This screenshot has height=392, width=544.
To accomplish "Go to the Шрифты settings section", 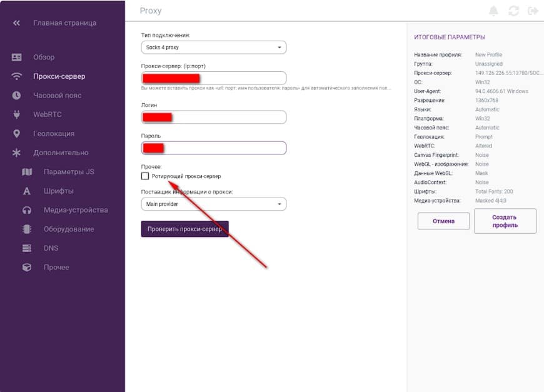I will click(58, 191).
